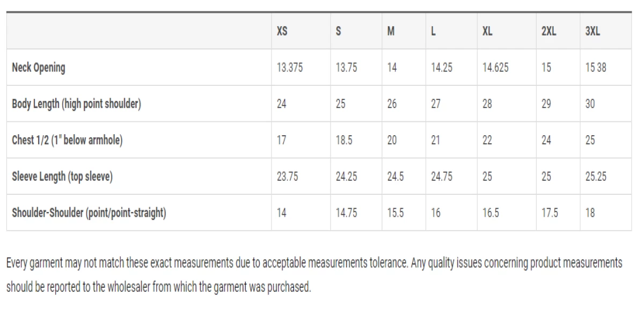Click the Shoulder-Shoulder row label
644x322 pixels.
pos(89,213)
